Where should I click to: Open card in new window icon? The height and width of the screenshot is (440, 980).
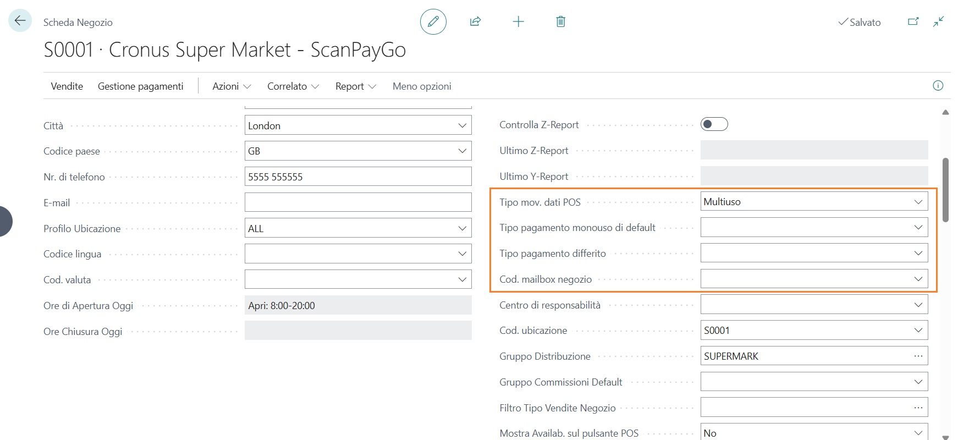[913, 22]
